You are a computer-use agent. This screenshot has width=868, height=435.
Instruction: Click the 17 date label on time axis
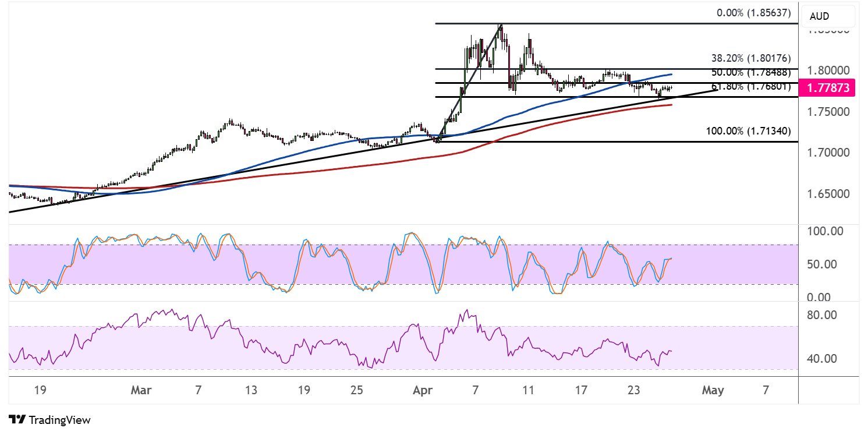coord(581,391)
